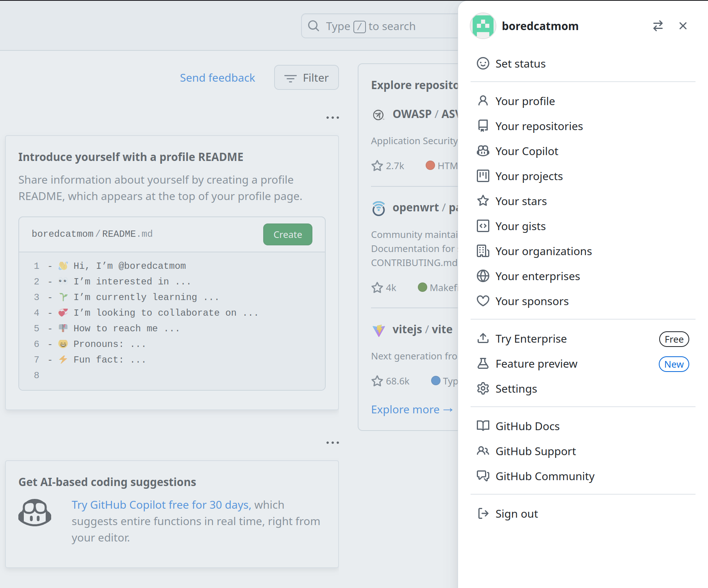Click the heart icon beside Your sponsors
Image resolution: width=708 pixels, height=588 pixels.
(483, 301)
